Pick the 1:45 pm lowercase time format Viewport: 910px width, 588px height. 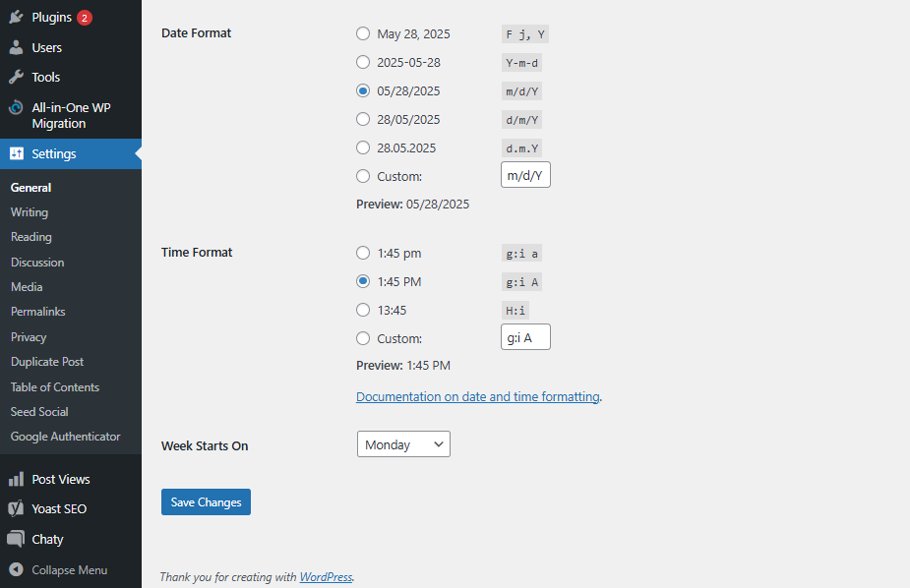tap(363, 253)
